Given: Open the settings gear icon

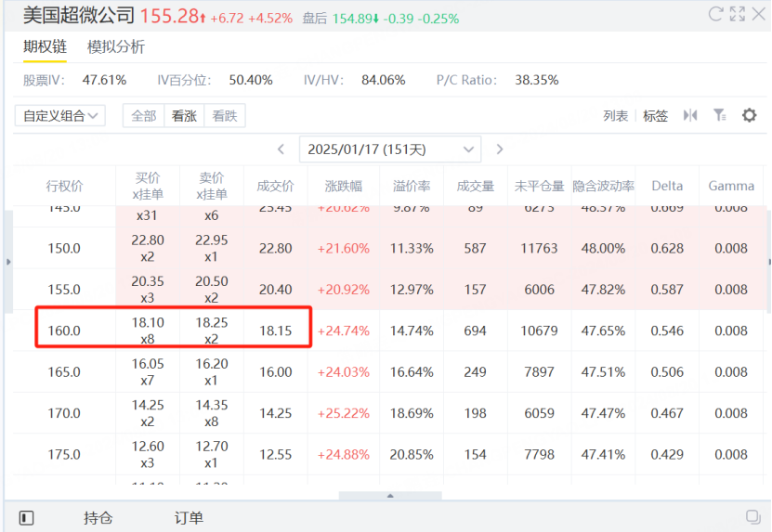Looking at the screenshot, I should 750,116.
